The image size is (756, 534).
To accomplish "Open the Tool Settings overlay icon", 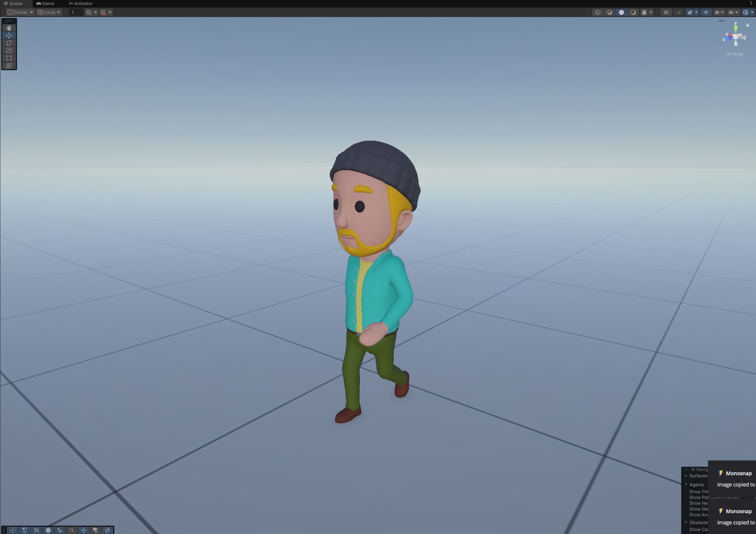I will (x=24, y=530).
